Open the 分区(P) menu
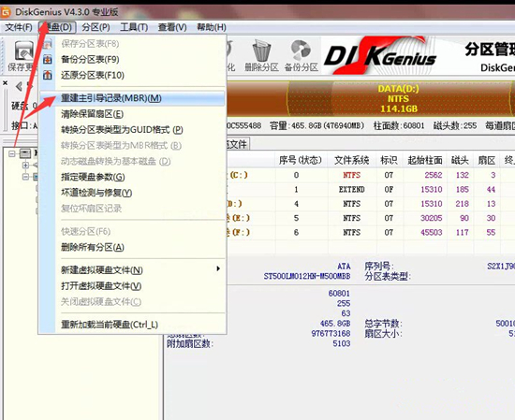Viewport: 515px width, 420px height. point(96,27)
